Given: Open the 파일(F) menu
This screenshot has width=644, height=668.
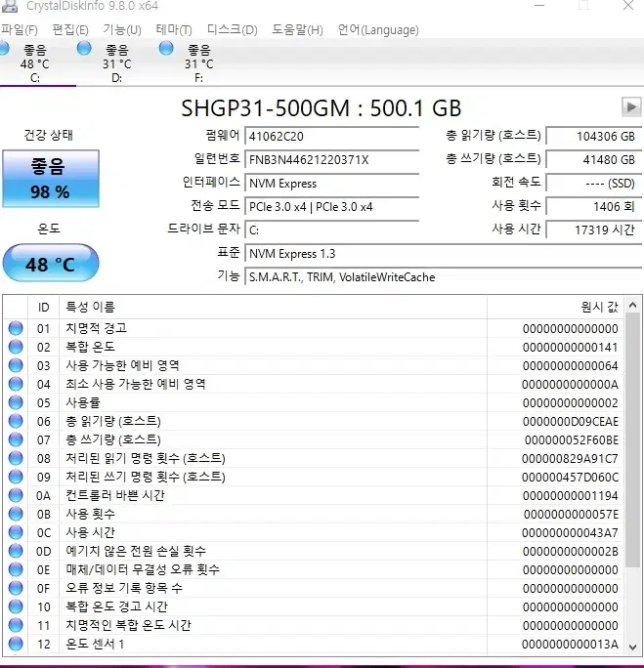Looking at the screenshot, I should point(20,30).
